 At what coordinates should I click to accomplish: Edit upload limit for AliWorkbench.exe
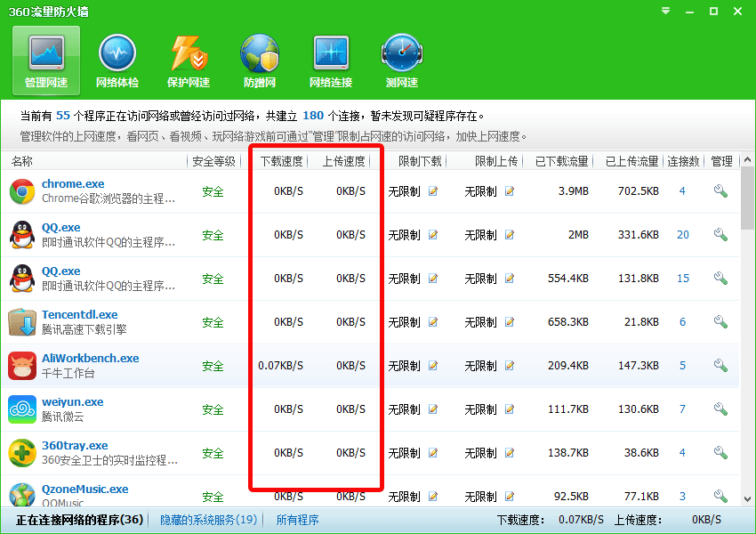point(509,366)
